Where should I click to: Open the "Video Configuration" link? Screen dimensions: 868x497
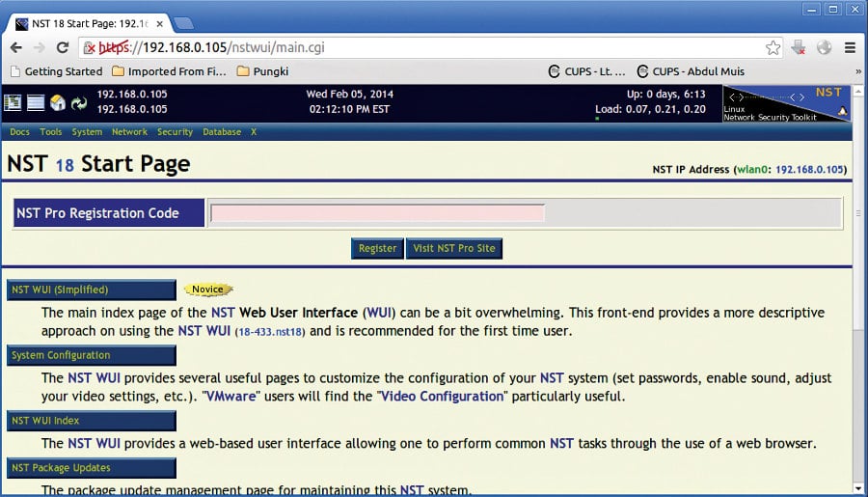[x=441, y=397]
